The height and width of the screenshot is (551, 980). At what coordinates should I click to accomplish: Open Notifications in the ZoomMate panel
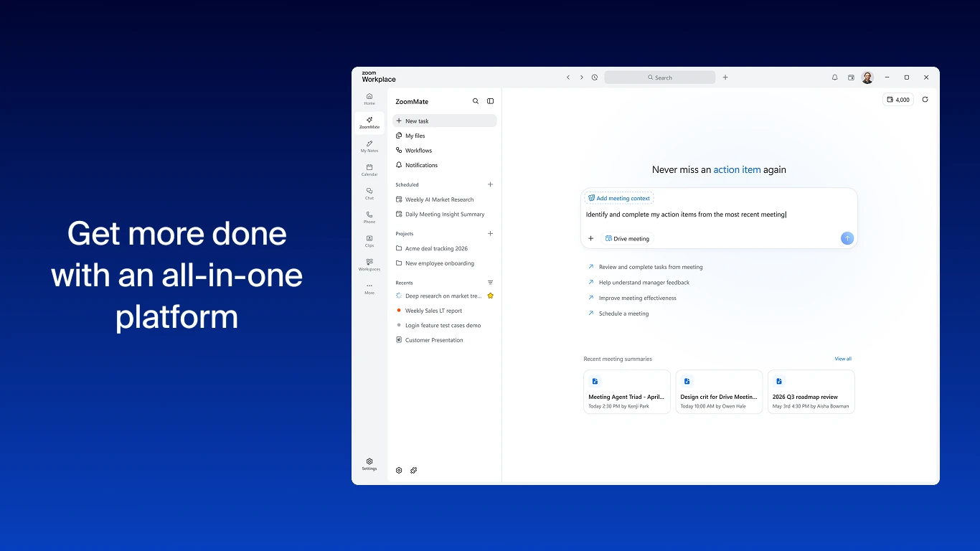[x=445, y=165]
